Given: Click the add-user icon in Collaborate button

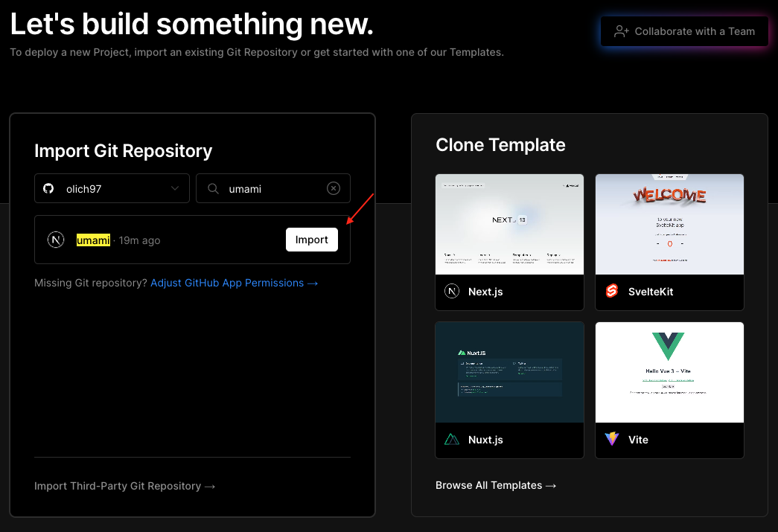Looking at the screenshot, I should coord(621,31).
